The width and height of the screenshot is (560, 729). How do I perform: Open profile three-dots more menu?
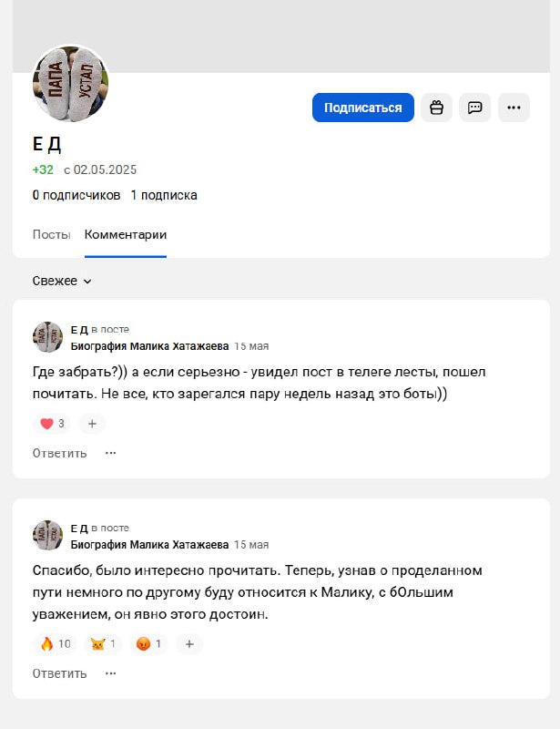tap(514, 108)
